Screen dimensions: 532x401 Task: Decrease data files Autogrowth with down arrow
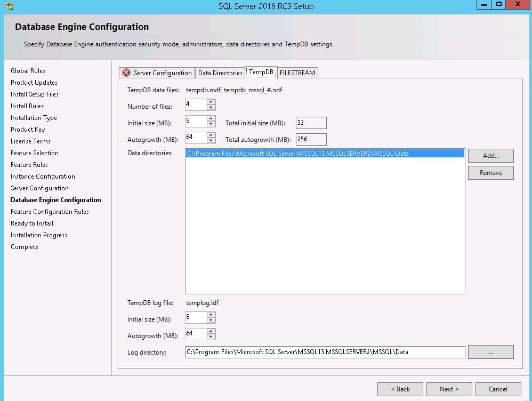click(x=211, y=140)
